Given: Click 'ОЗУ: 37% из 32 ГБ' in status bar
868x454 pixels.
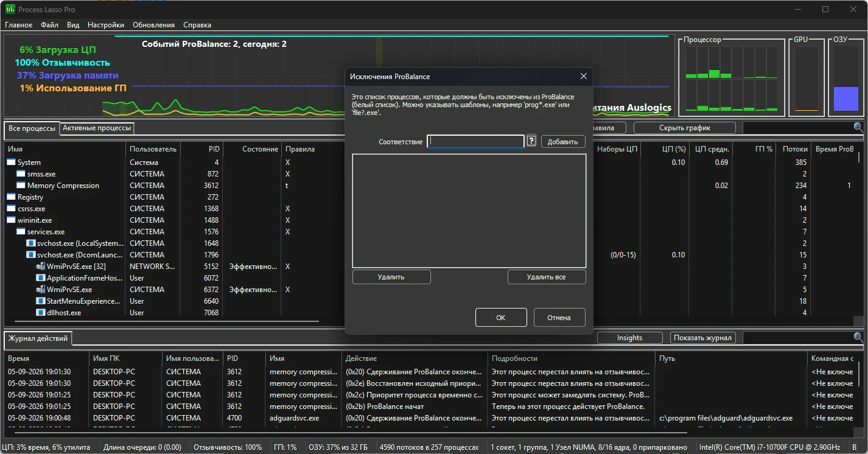Looking at the screenshot, I should 339,447.
